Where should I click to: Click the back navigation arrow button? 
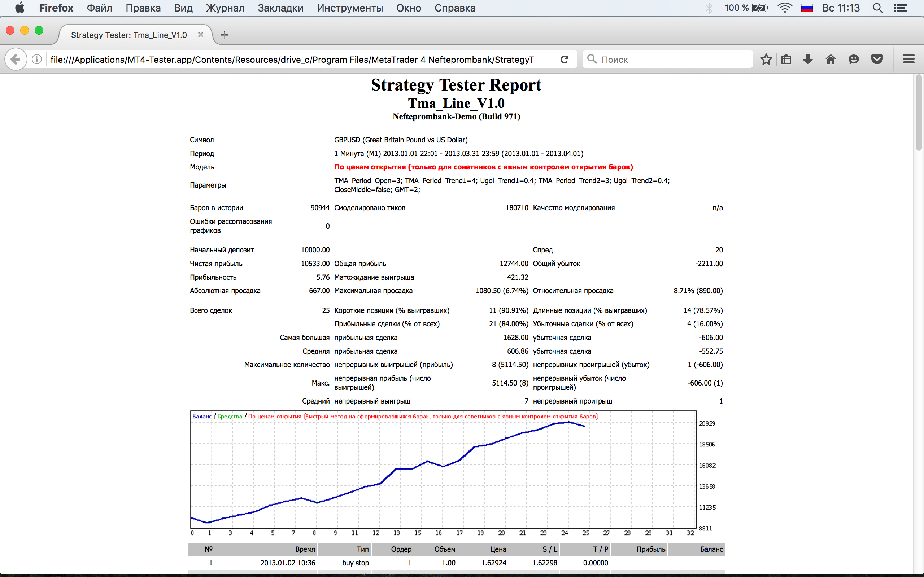click(x=16, y=59)
